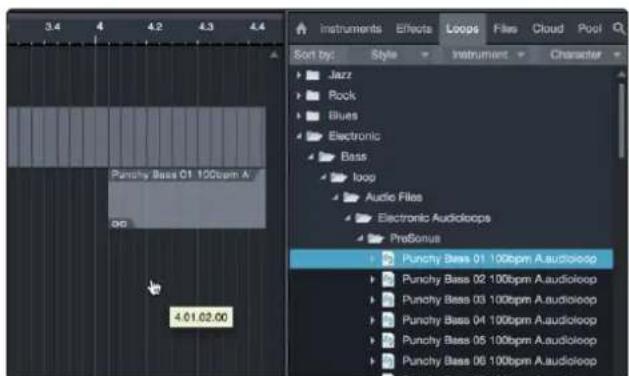Click the Punchy Bass 05 audioloop file icon
This screenshot has height=376, width=629.
click(x=388, y=340)
